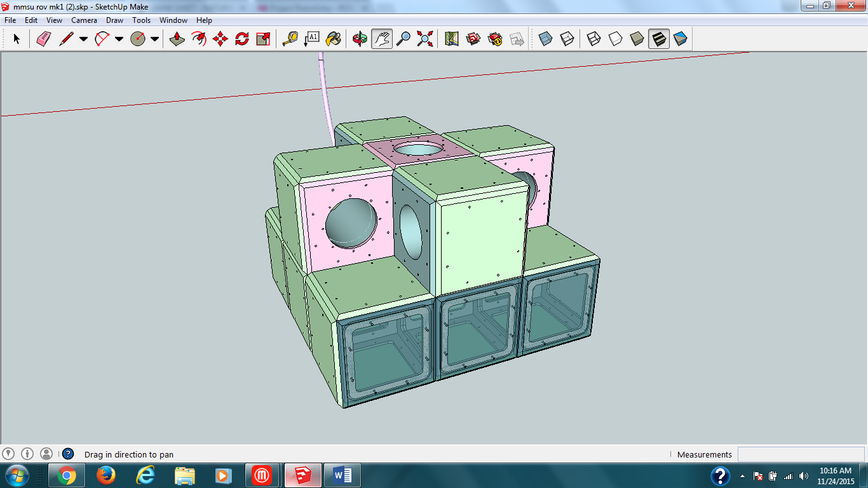
Task: Choose the Move tool with red arrows
Action: 220,39
